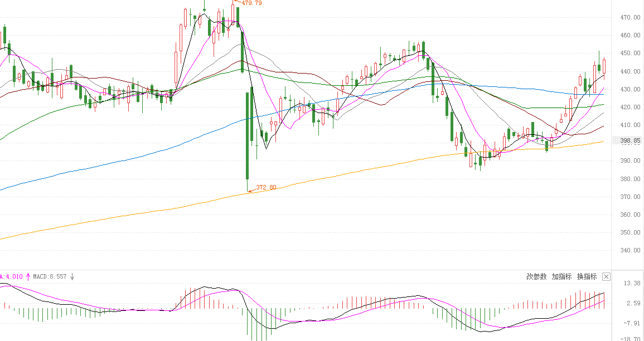The width and height of the screenshot is (644, 341).
Task: Click the highlighted 398.85 price tag on axis
Action: (630, 141)
